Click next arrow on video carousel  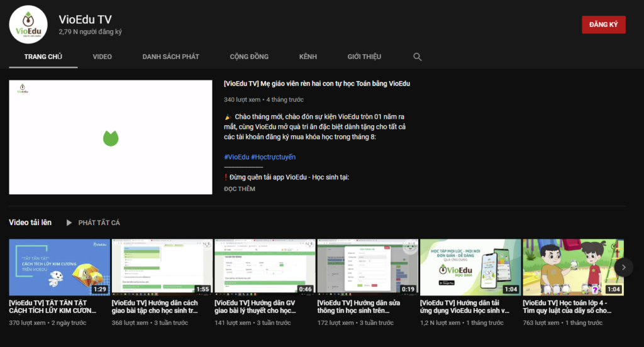[623, 267]
